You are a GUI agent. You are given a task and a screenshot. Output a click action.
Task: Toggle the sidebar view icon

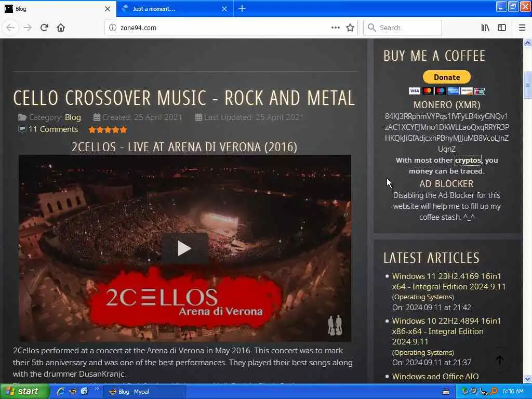point(502,28)
